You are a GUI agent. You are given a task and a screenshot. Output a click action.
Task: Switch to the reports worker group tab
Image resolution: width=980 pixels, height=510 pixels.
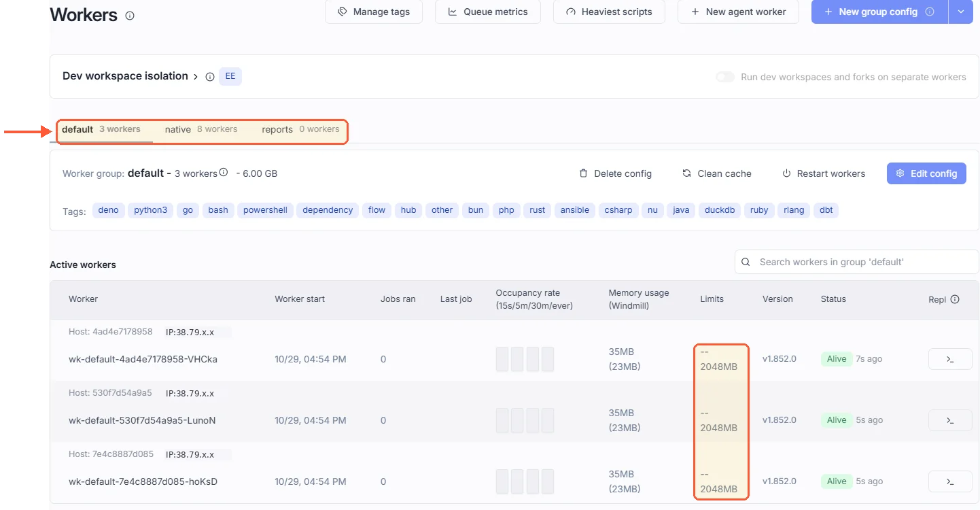300,129
